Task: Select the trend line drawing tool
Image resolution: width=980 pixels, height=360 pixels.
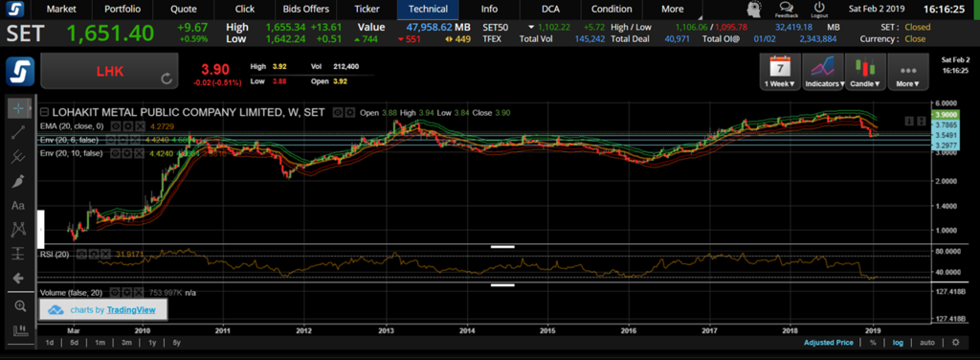Action: click(18, 132)
